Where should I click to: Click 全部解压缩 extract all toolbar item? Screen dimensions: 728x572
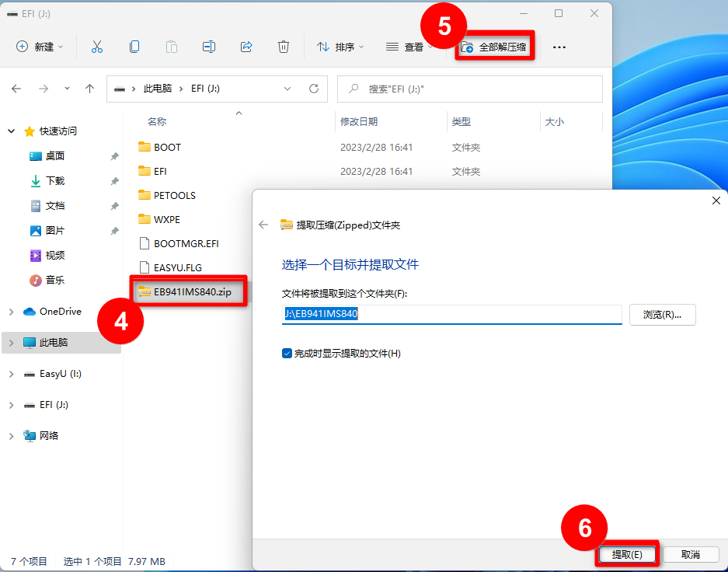click(x=494, y=47)
